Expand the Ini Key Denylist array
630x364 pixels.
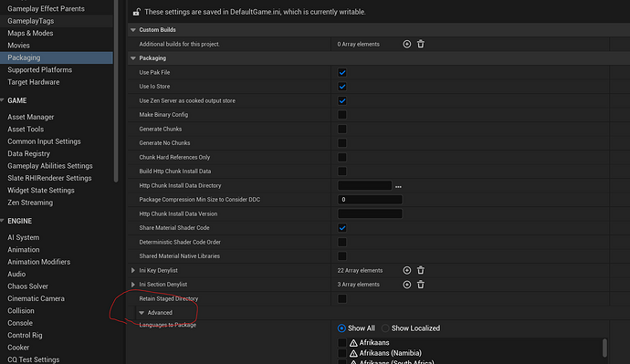133,271
